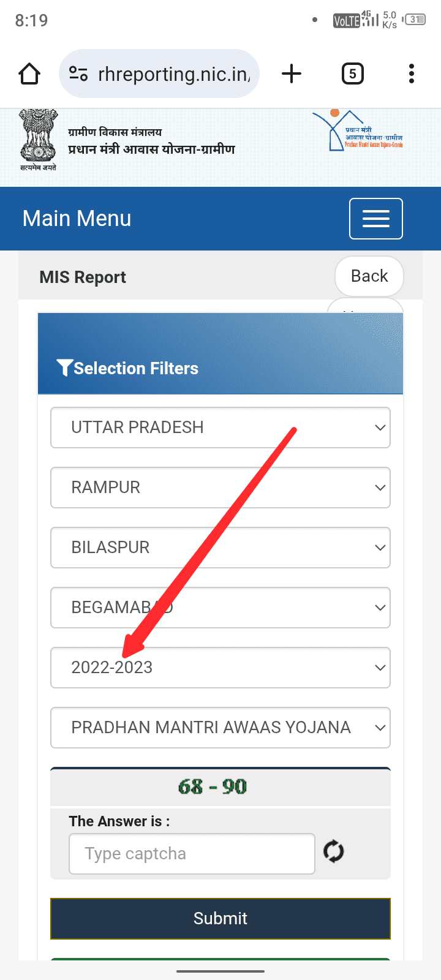Open the district dropdown showing RAMPUR
The image size is (441, 980).
[221, 488]
